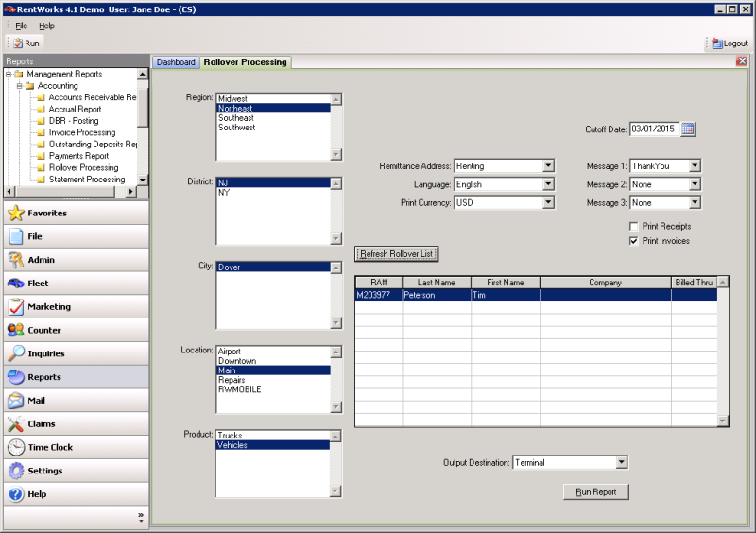
Task: Select Trucks in the Product list
Action: (274, 436)
